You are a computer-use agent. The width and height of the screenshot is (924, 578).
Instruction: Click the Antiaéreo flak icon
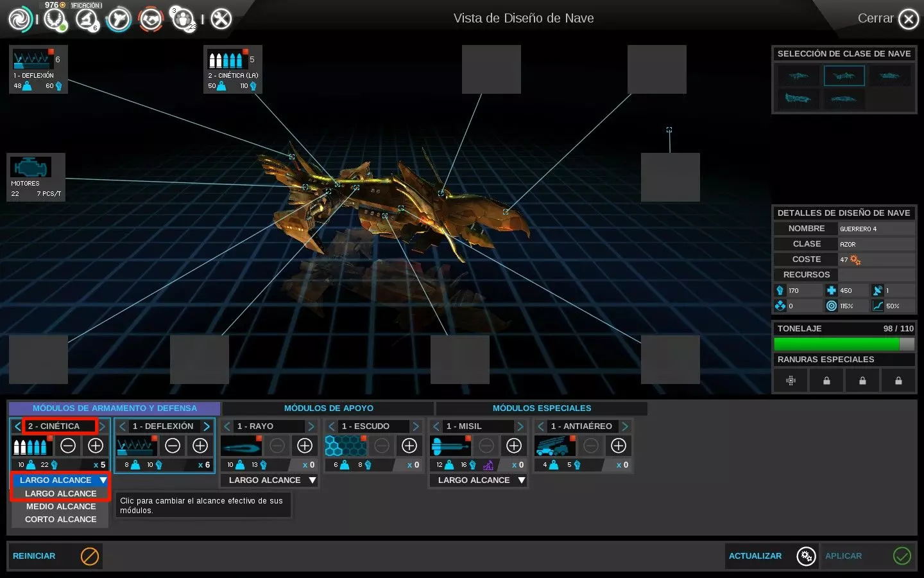click(555, 446)
